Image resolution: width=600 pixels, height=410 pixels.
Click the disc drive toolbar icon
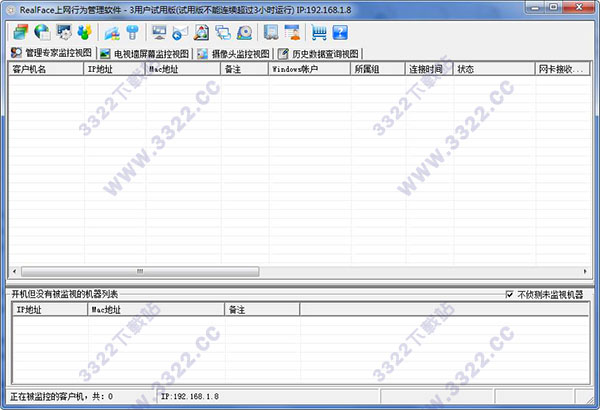[245, 32]
